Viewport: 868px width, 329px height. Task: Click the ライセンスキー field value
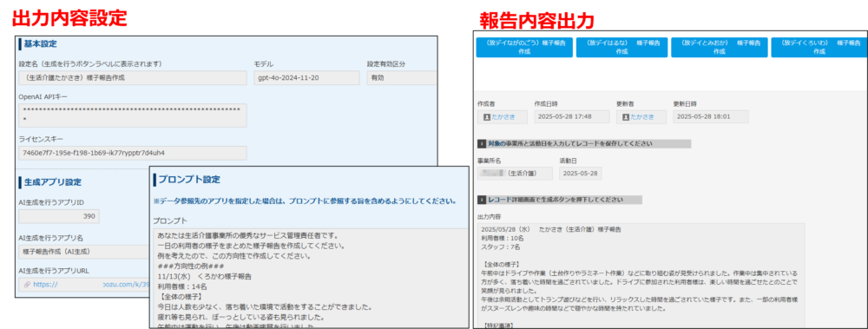point(133,153)
